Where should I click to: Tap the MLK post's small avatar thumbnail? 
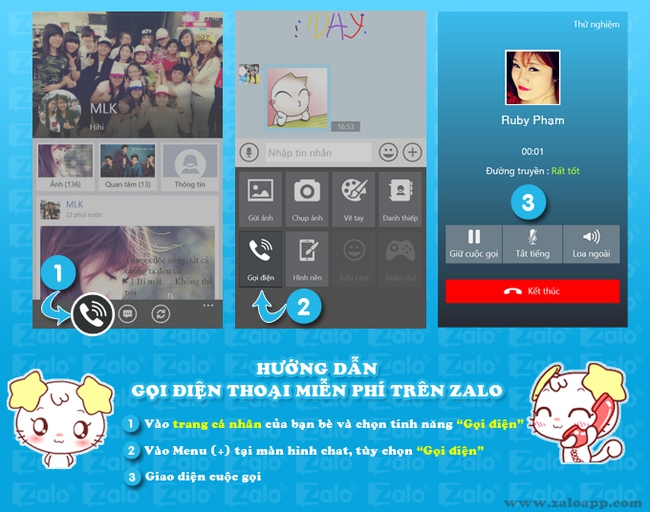pyautogui.click(x=51, y=209)
